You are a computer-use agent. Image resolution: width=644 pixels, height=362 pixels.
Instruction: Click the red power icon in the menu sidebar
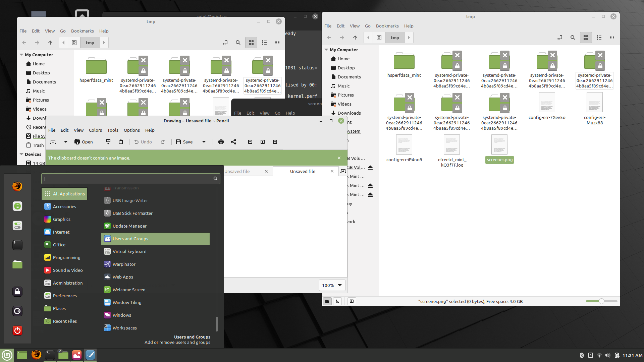[17, 330]
